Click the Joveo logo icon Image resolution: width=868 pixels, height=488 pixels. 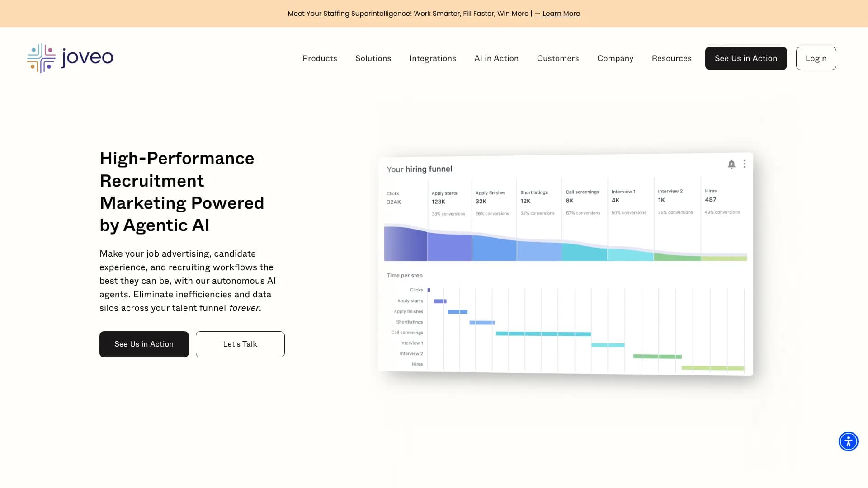tap(41, 58)
